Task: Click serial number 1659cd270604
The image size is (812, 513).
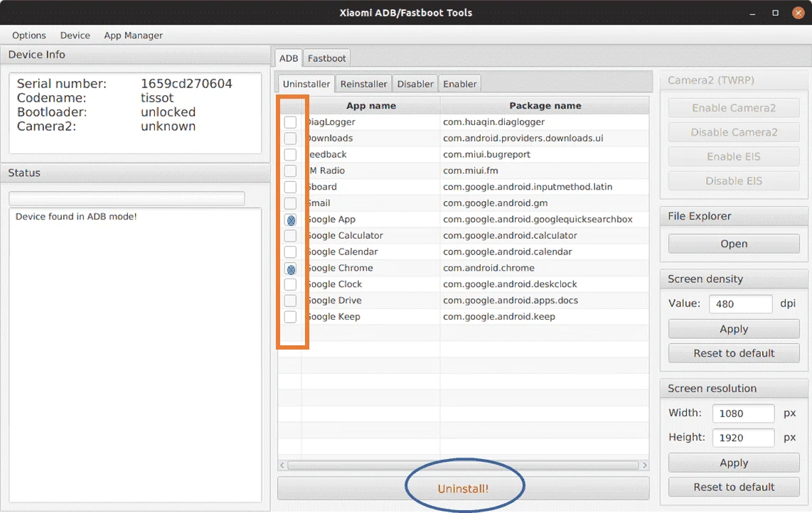Action: [x=186, y=84]
